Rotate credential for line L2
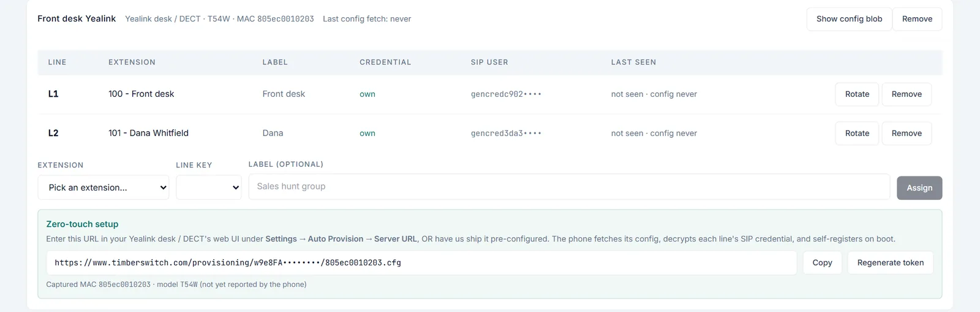Image resolution: width=980 pixels, height=312 pixels. click(857, 133)
